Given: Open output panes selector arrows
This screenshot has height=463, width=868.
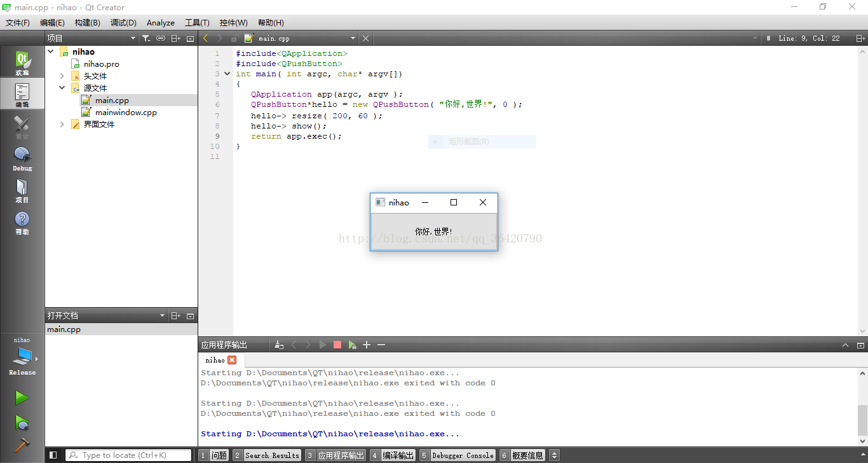Looking at the screenshot, I should point(554,455).
